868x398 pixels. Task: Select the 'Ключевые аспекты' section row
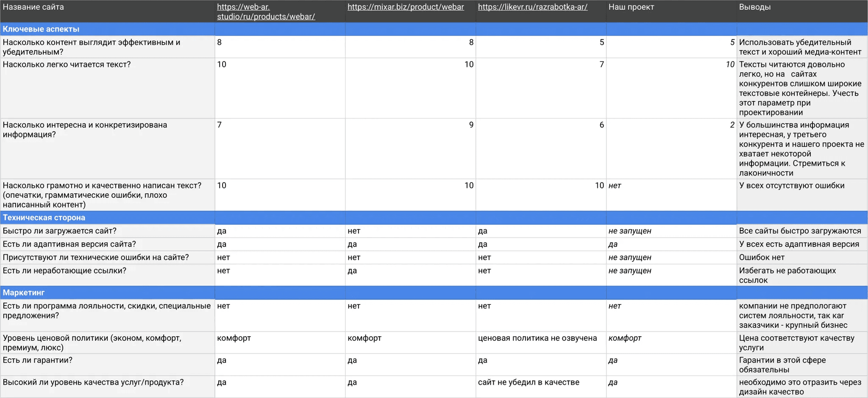(x=41, y=29)
